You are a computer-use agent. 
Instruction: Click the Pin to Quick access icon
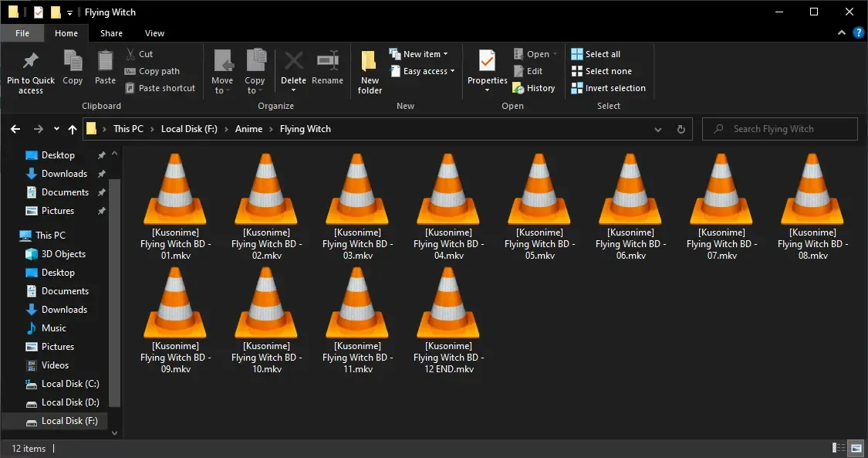31,62
